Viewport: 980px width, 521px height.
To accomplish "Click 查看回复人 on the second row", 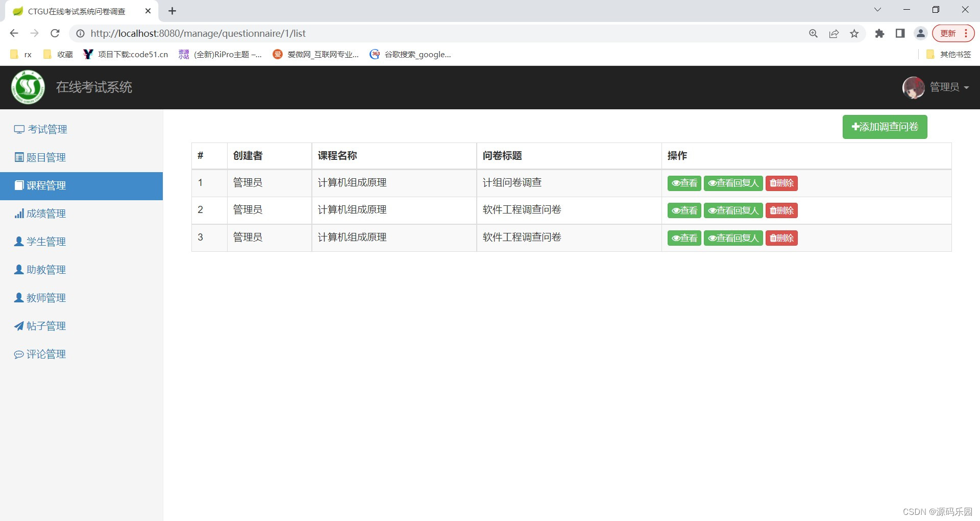I will pos(733,210).
